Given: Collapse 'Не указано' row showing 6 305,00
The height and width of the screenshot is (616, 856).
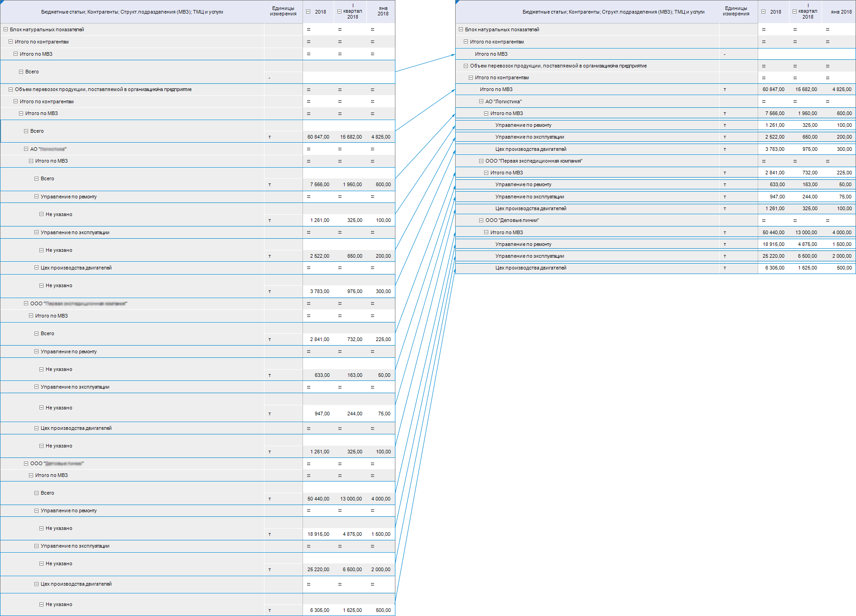Looking at the screenshot, I should tap(42, 605).
